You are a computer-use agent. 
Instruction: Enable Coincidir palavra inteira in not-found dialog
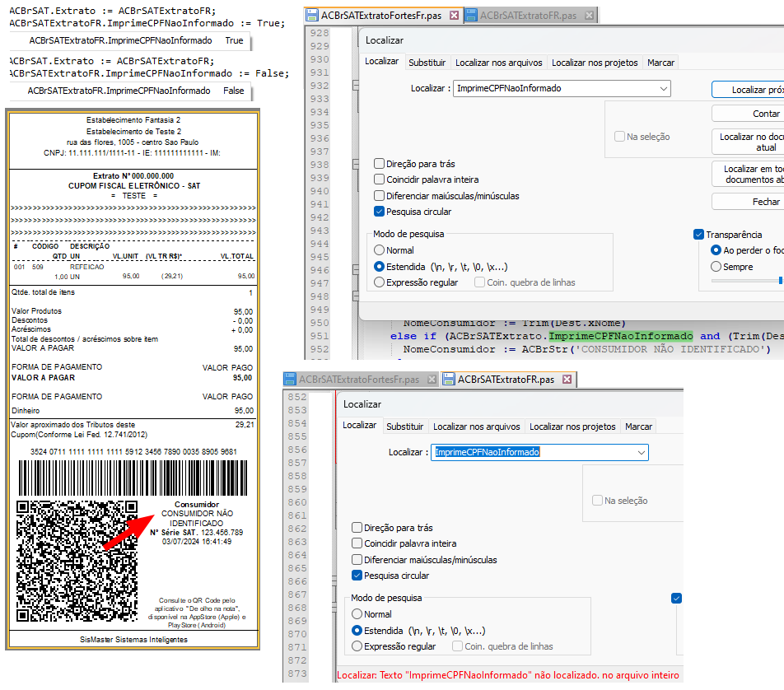[357, 543]
